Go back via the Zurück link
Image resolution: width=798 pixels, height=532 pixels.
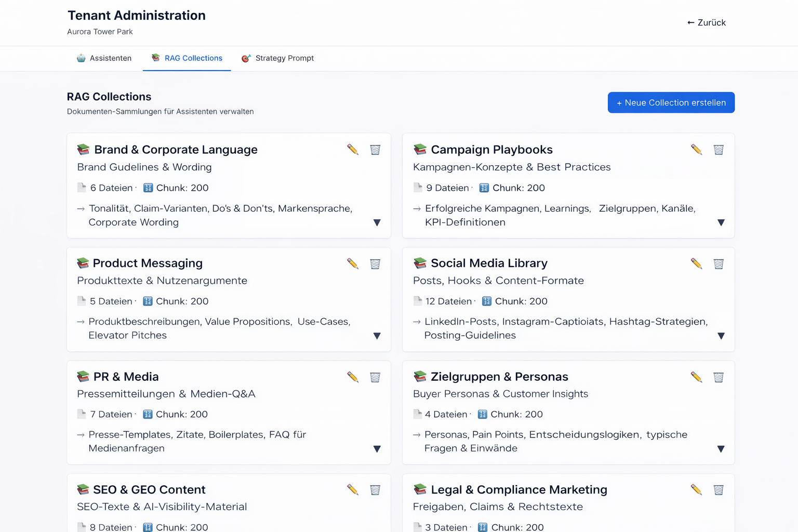[706, 23]
